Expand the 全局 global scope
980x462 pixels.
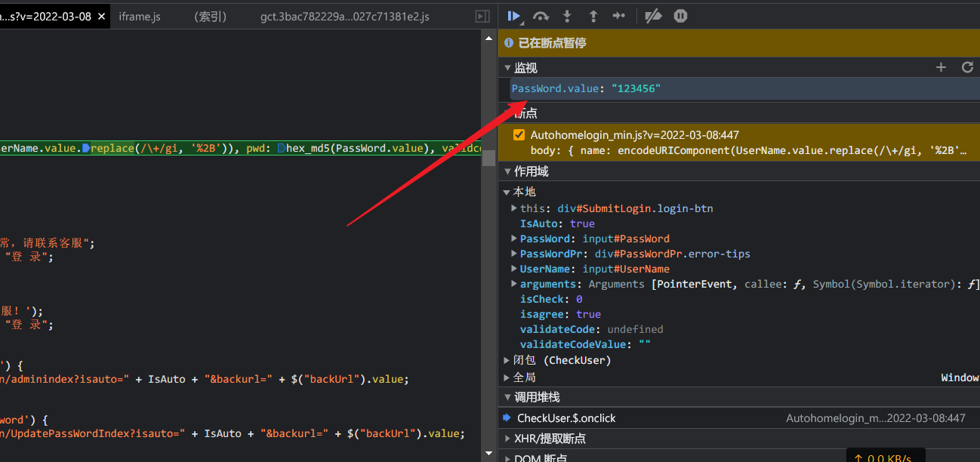pyautogui.click(x=507, y=377)
